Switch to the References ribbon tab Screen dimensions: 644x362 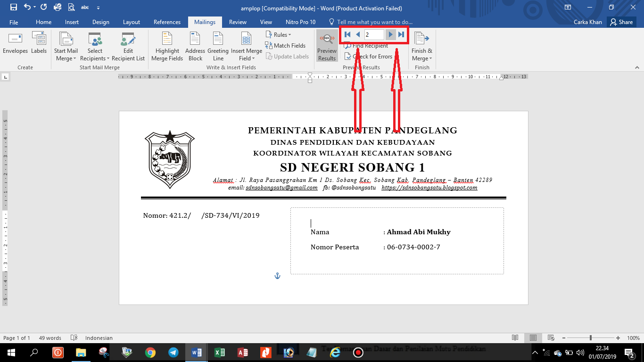tap(167, 22)
